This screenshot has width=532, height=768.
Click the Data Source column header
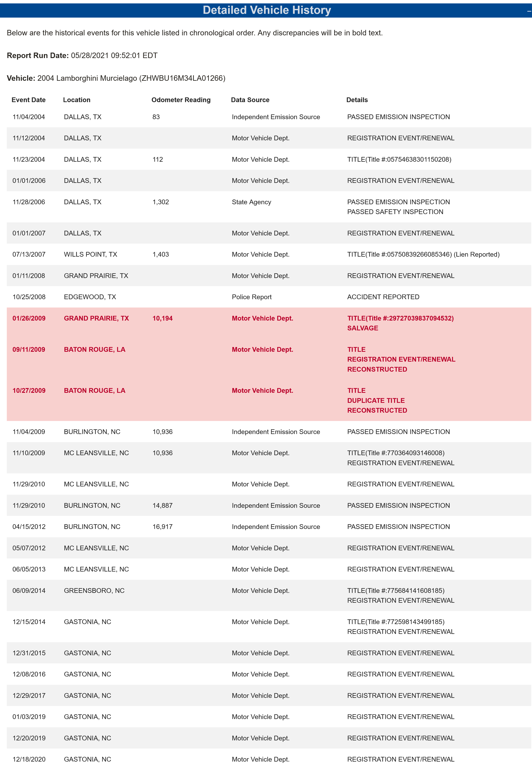(250, 100)
